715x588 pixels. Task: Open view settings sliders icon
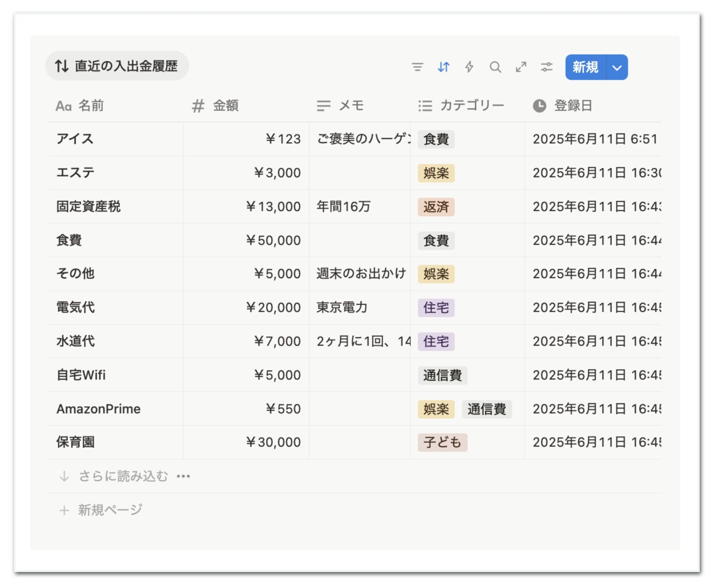click(x=546, y=67)
